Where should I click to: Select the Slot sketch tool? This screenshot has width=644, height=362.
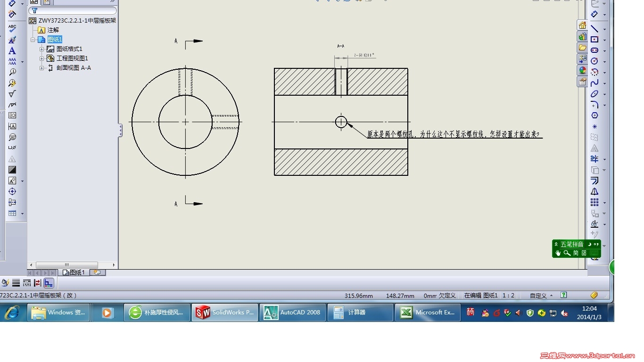pos(594,50)
